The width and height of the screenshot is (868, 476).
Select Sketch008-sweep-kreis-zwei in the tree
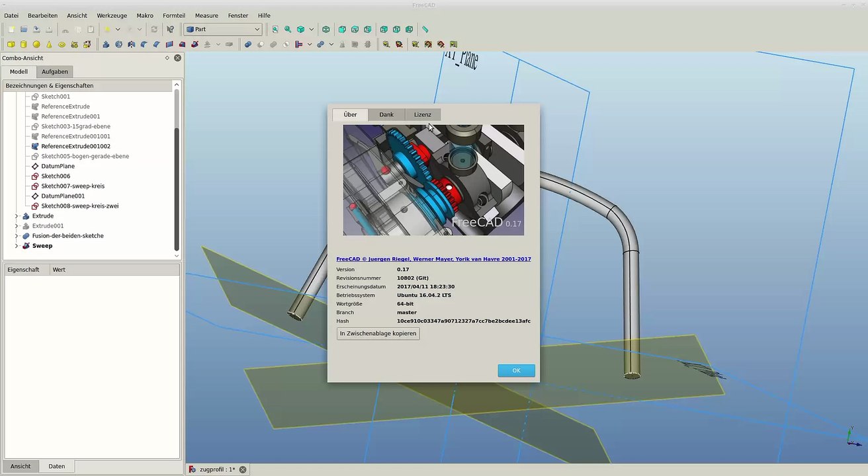click(x=80, y=206)
